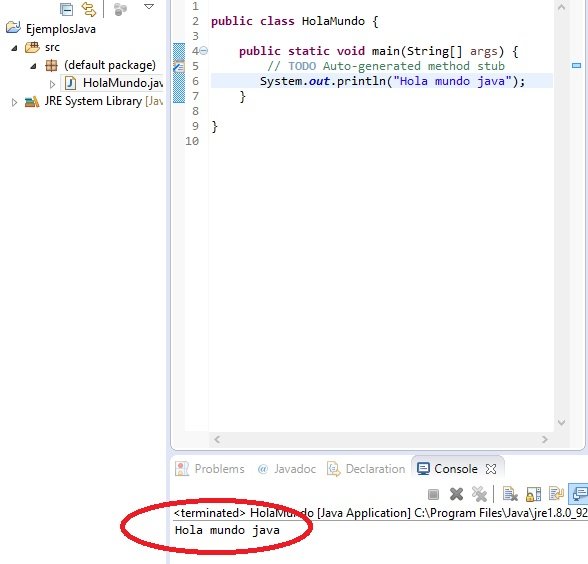Expand the HolaMundo.java file node

click(x=52, y=84)
